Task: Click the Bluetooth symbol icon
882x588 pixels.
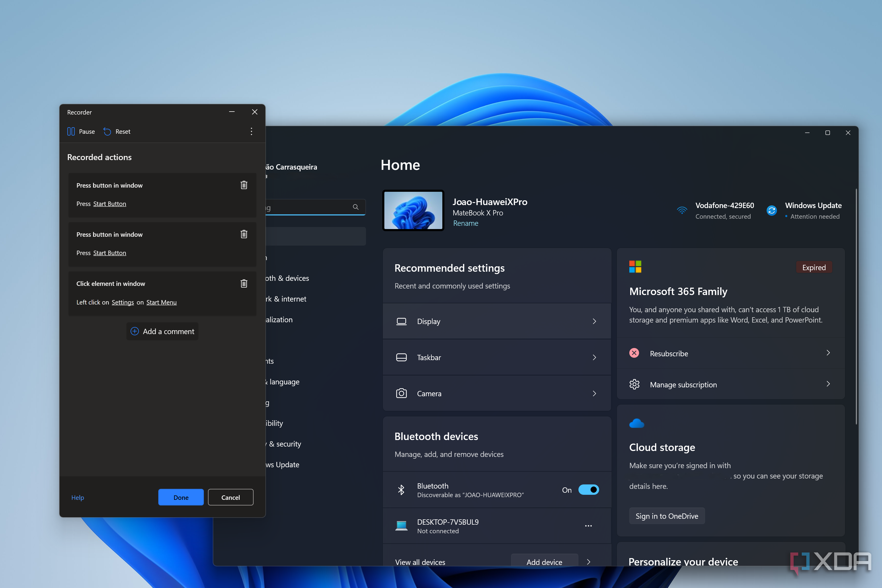Action: point(401,490)
